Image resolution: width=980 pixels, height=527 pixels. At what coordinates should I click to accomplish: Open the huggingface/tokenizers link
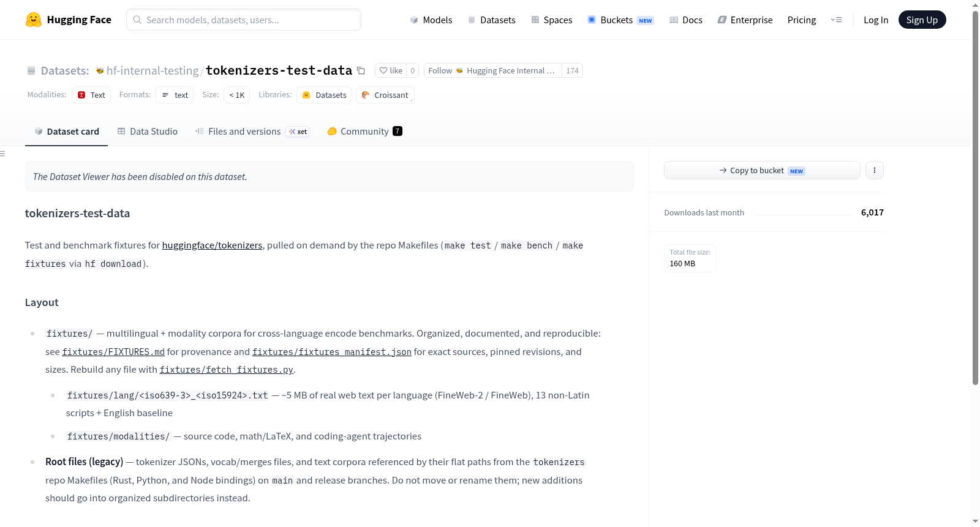click(x=212, y=245)
